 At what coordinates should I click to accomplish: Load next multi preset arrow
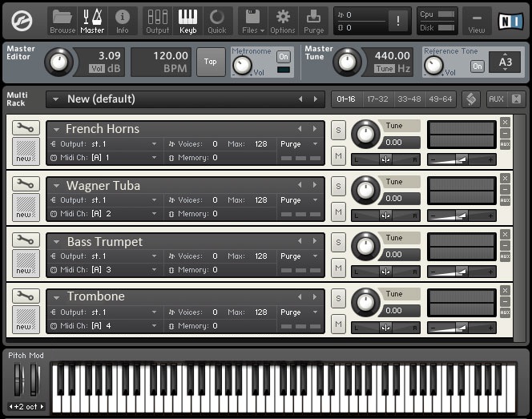click(316, 99)
